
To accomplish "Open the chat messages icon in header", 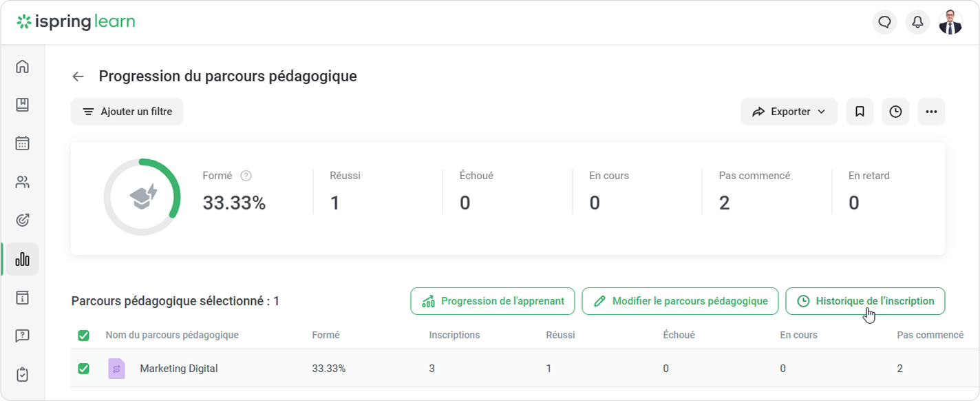I will (884, 22).
